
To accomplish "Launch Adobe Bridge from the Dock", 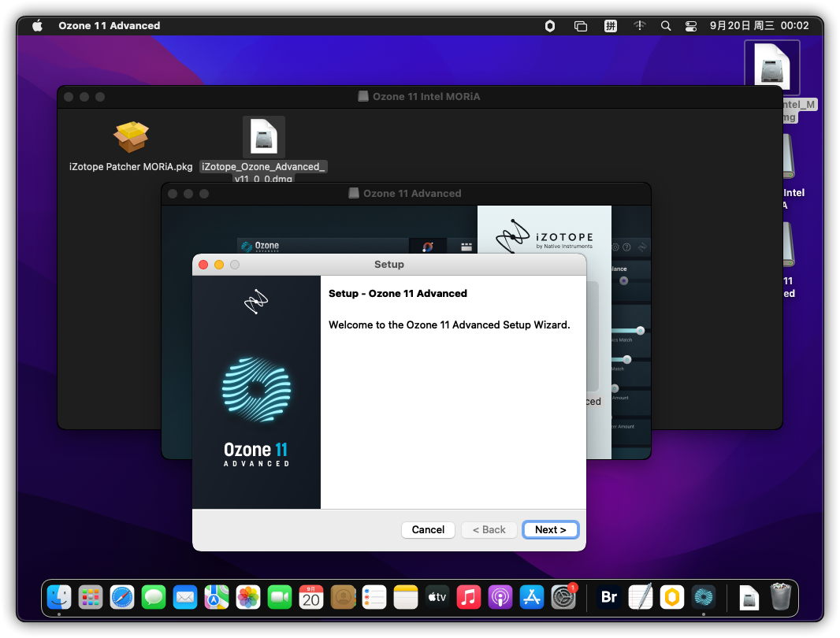I will tap(609, 597).
